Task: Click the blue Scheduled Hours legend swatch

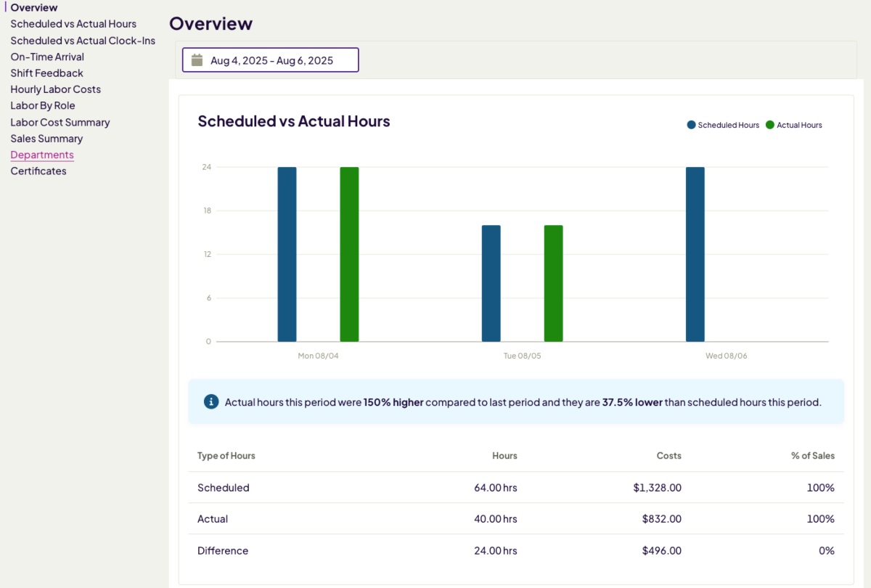Action: point(690,124)
